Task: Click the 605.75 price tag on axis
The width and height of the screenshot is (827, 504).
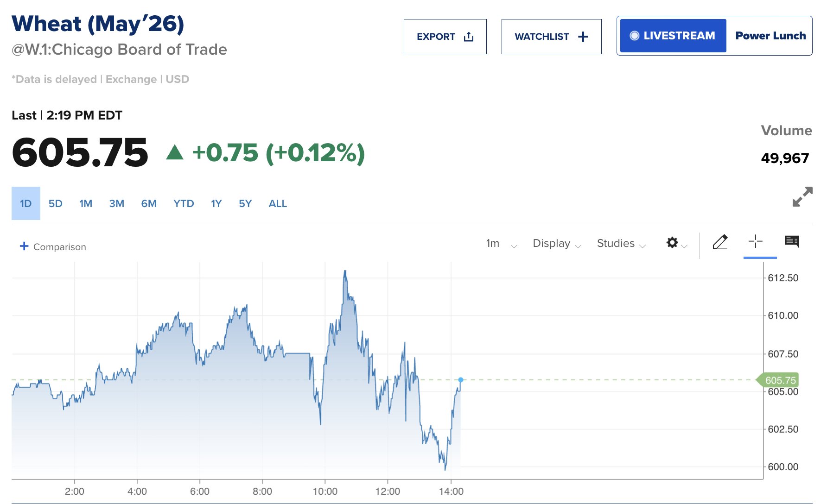Action: pos(780,380)
